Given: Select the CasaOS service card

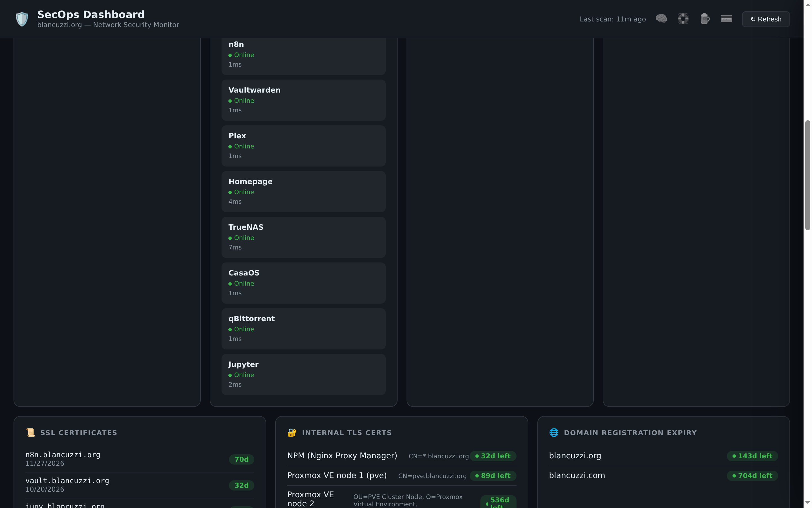Looking at the screenshot, I should click(303, 283).
